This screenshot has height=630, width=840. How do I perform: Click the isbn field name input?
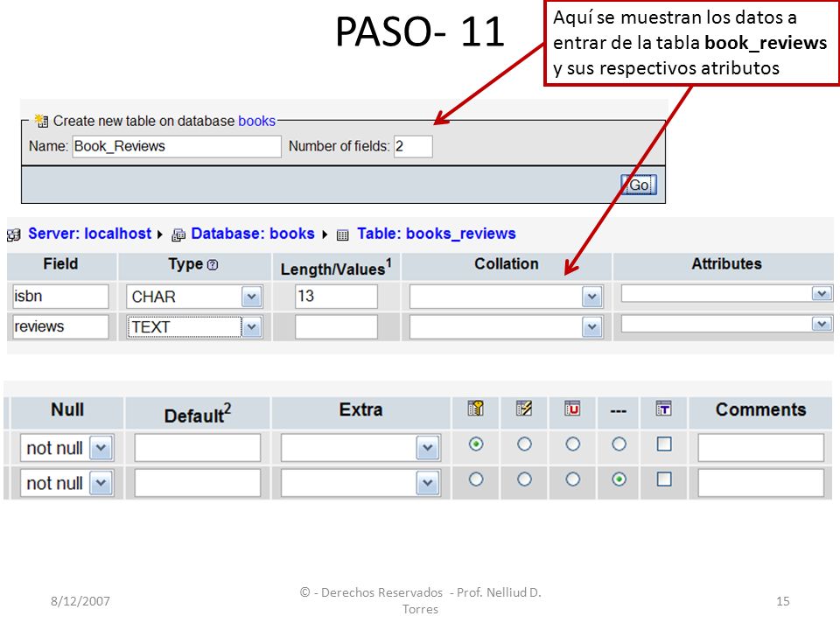coord(60,297)
